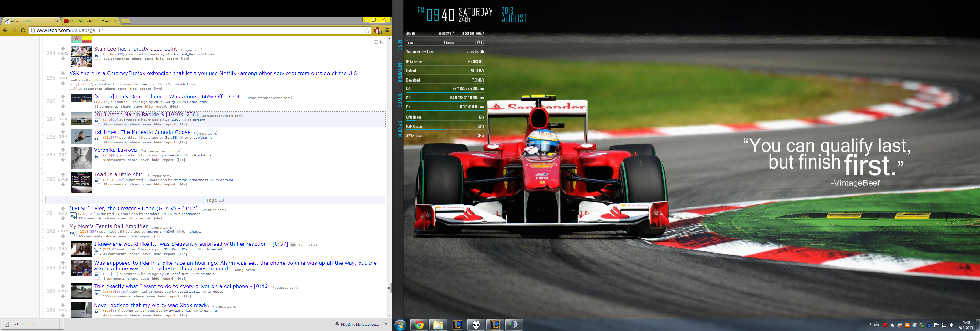This screenshot has width=980, height=331.
Task: Select the SYSTEM section in Rainmeter sidebar
Action: click(x=399, y=129)
